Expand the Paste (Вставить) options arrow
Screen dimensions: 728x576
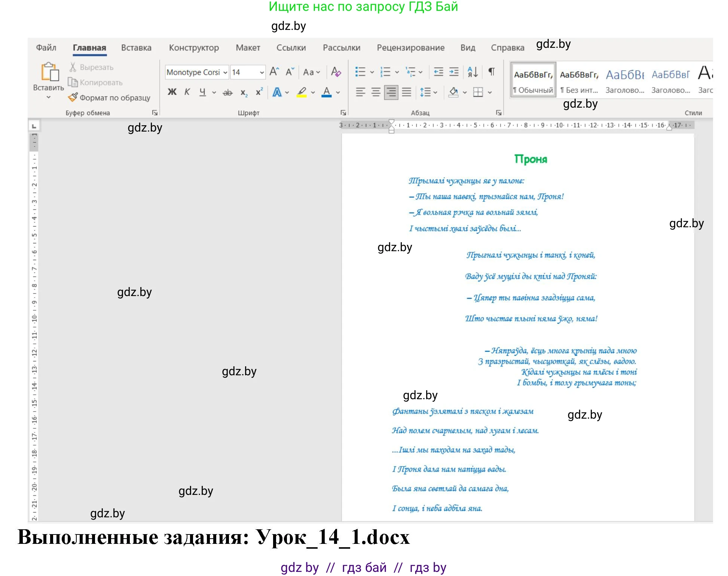coord(48,98)
